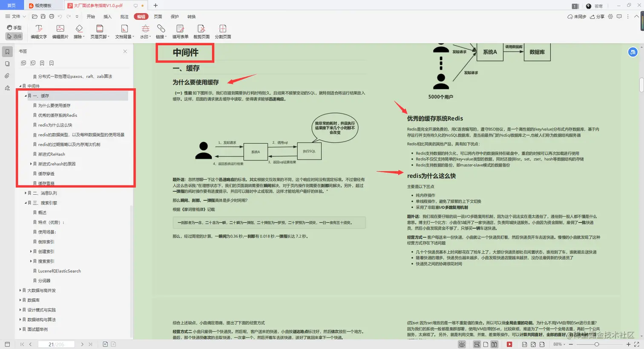
Task: Expand the 二、消息队列 bookmark node
Action: [x=26, y=193]
